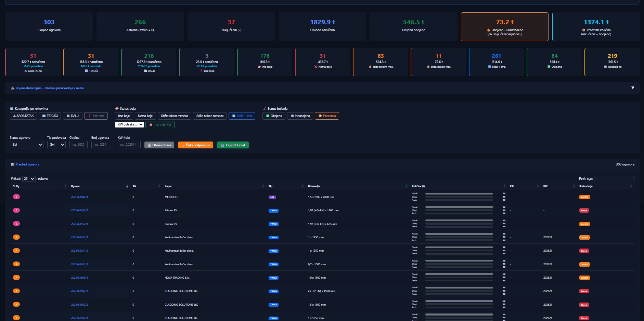Image resolution: width=644 pixels, height=321 pixels.
Task: Sort by KW column sort icon
Action: coord(574,186)
